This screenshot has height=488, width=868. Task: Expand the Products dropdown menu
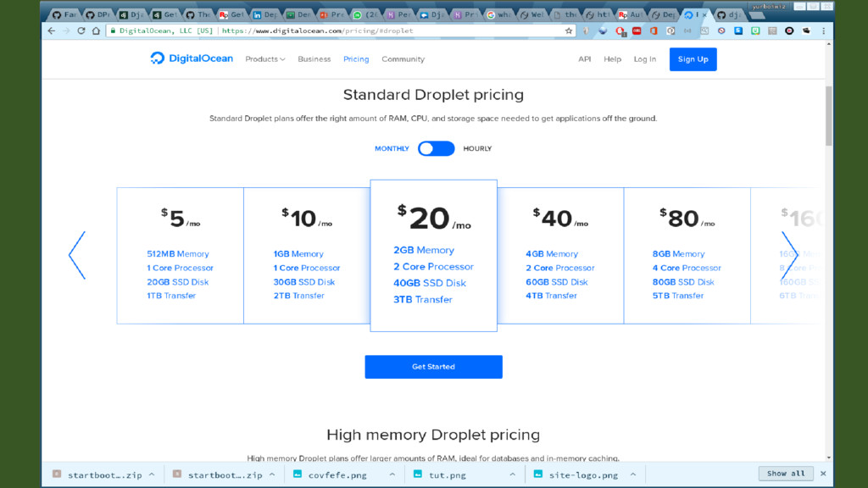click(265, 59)
